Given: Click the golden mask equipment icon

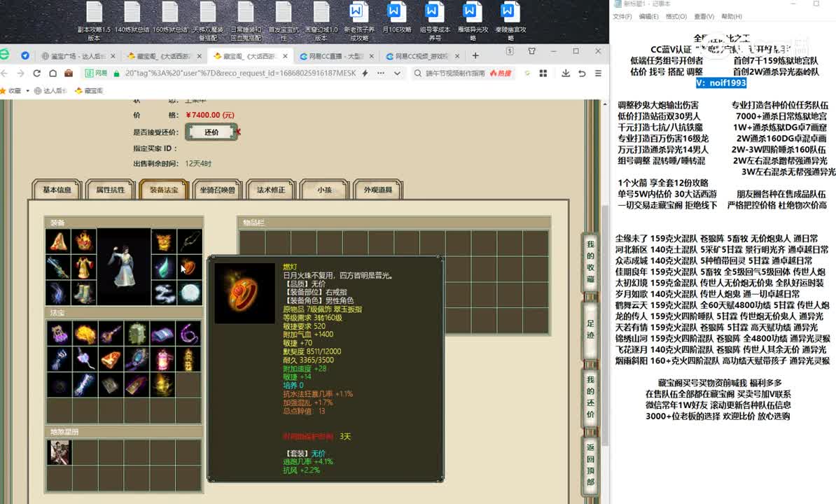Looking at the screenshot, I should (165, 242).
